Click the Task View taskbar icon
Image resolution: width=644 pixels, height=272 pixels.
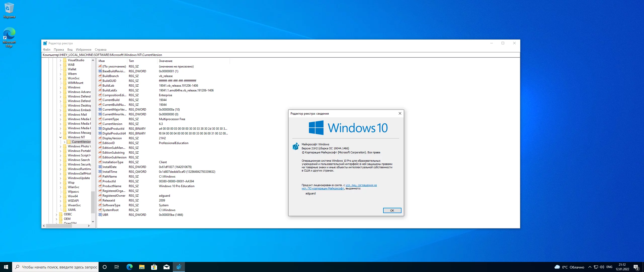117,267
